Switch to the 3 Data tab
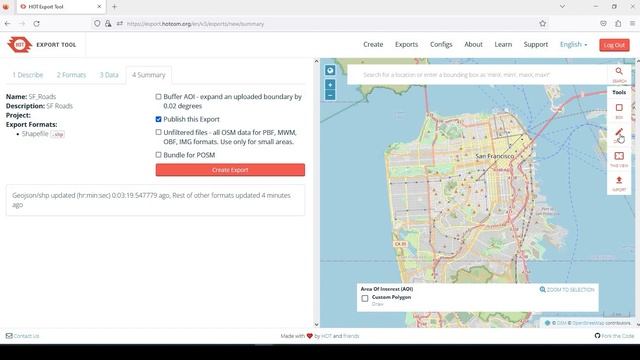This screenshot has height=360, width=640. [109, 75]
